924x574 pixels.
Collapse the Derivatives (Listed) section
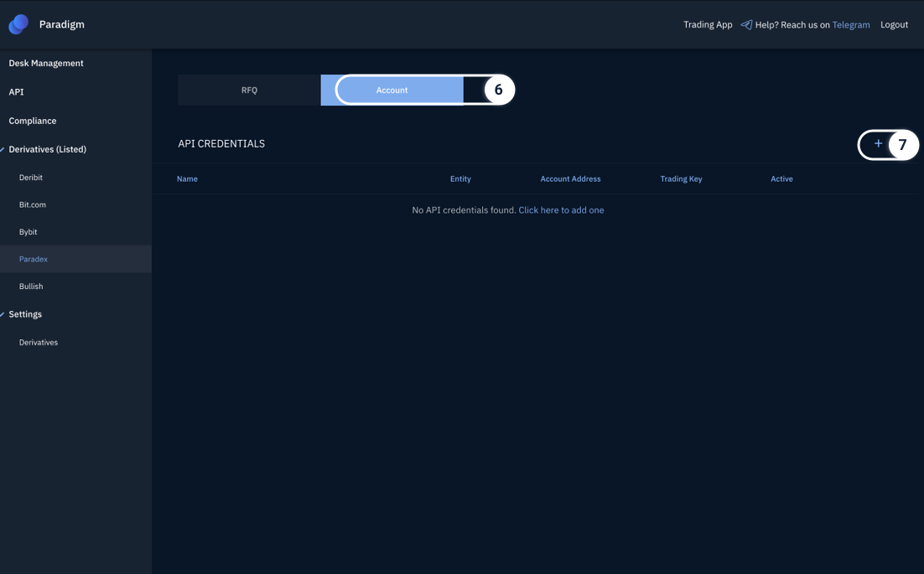click(x=47, y=149)
